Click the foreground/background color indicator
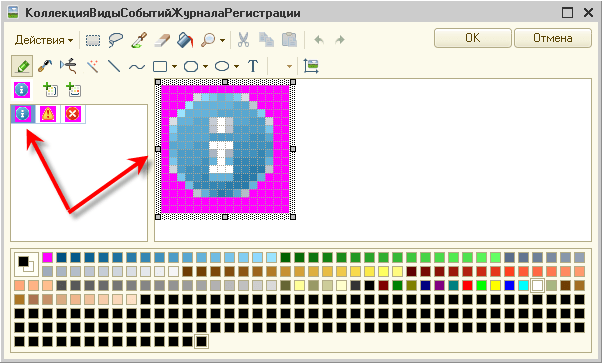This screenshot has height=363, width=602. 26,264
